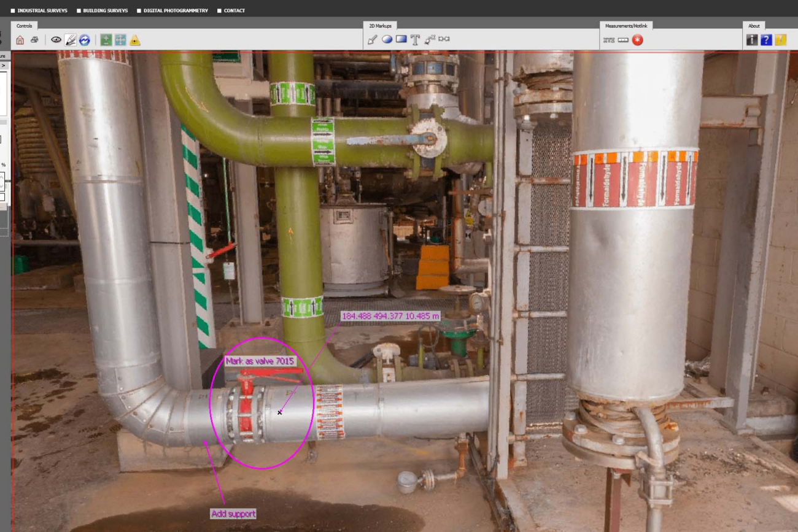Toggle the eye visibility icon
Viewport: 798px width, 532px height.
coord(56,40)
